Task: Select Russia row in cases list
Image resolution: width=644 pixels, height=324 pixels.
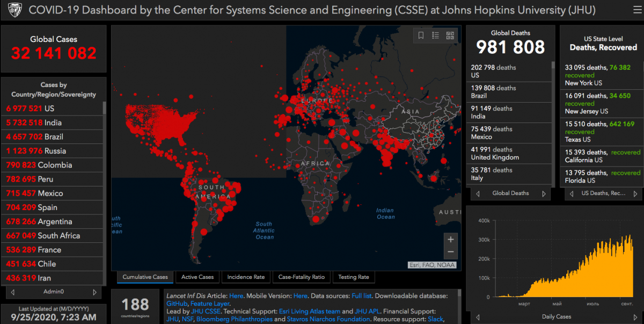Action: tap(53, 150)
